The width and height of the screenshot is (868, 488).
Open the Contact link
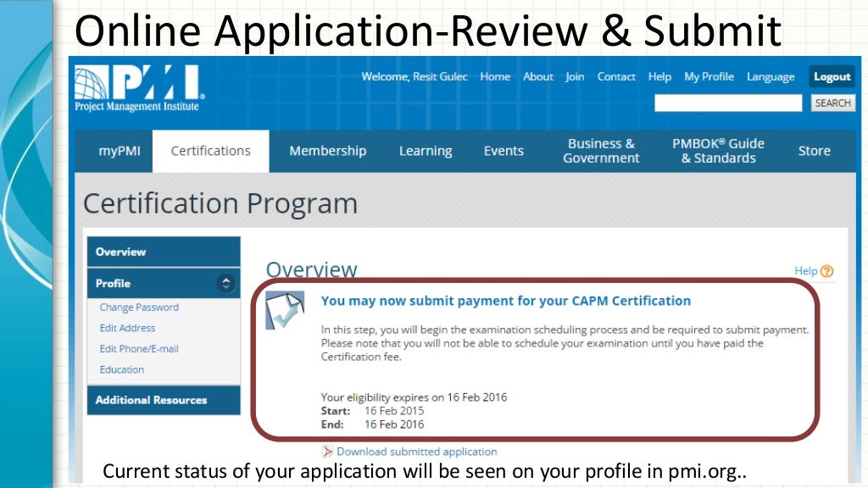click(x=616, y=76)
